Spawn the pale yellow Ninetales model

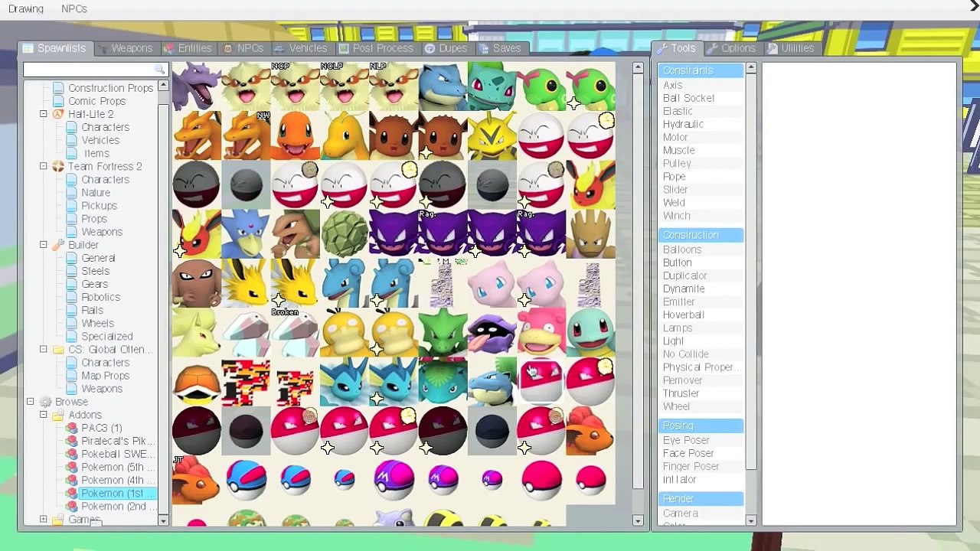pyautogui.click(x=197, y=332)
